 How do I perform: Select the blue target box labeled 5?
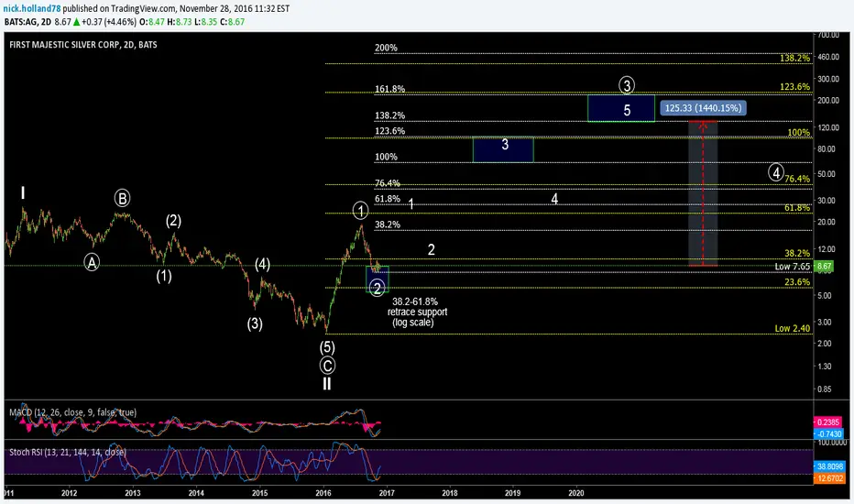click(x=621, y=108)
